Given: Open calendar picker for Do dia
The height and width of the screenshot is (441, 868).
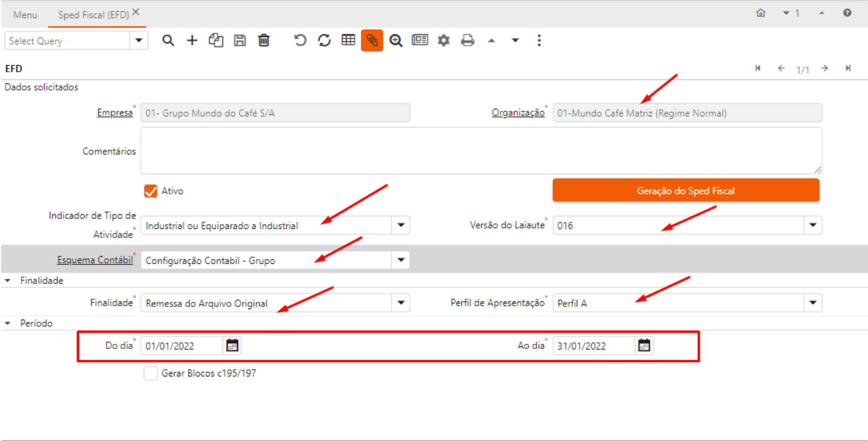Looking at the screenshot, I should point(232,346).
